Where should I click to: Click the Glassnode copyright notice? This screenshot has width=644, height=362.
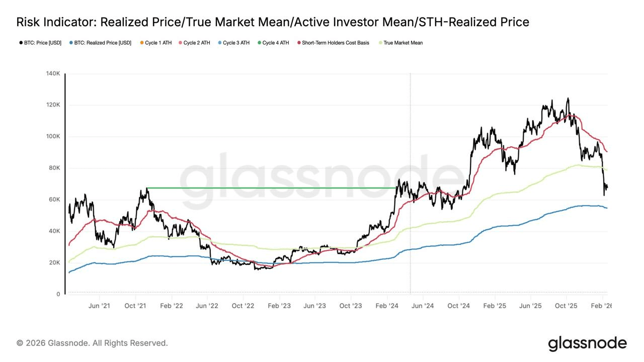92,343
